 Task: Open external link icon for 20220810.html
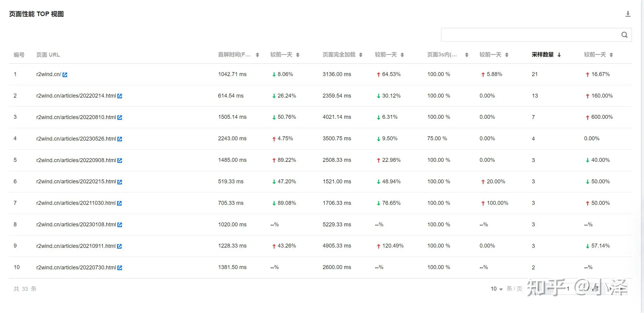[x=120, y=118]
